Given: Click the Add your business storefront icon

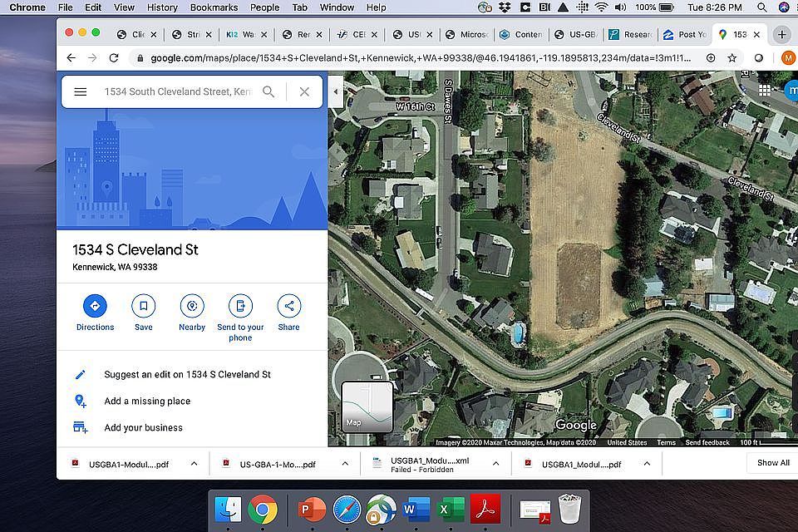Looking at the screenshot, I should pos(81,427).
